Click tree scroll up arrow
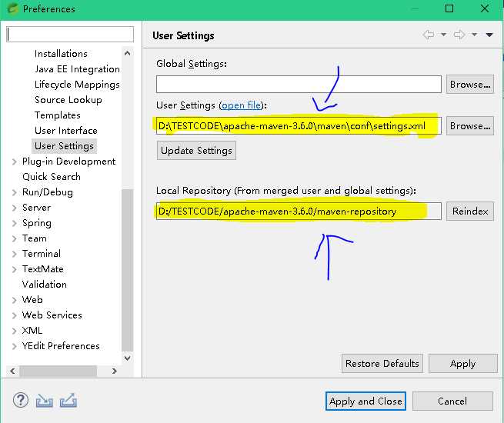 [x=127, y=53]
